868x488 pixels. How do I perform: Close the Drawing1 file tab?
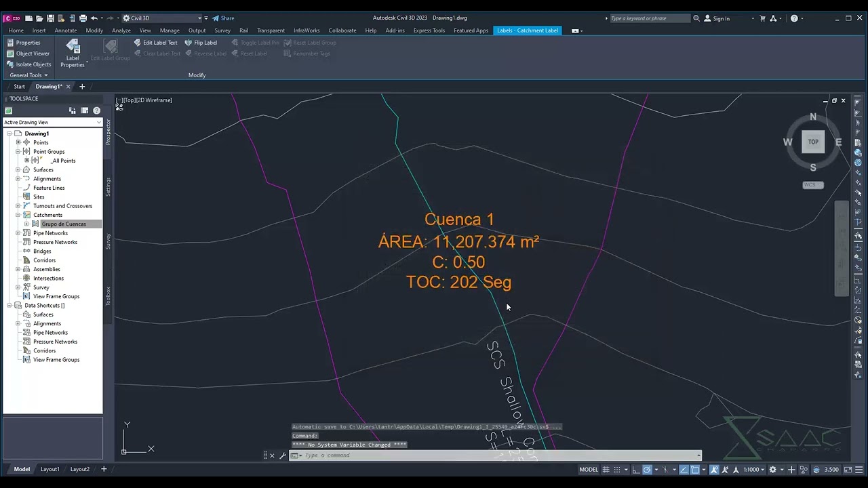68,87
